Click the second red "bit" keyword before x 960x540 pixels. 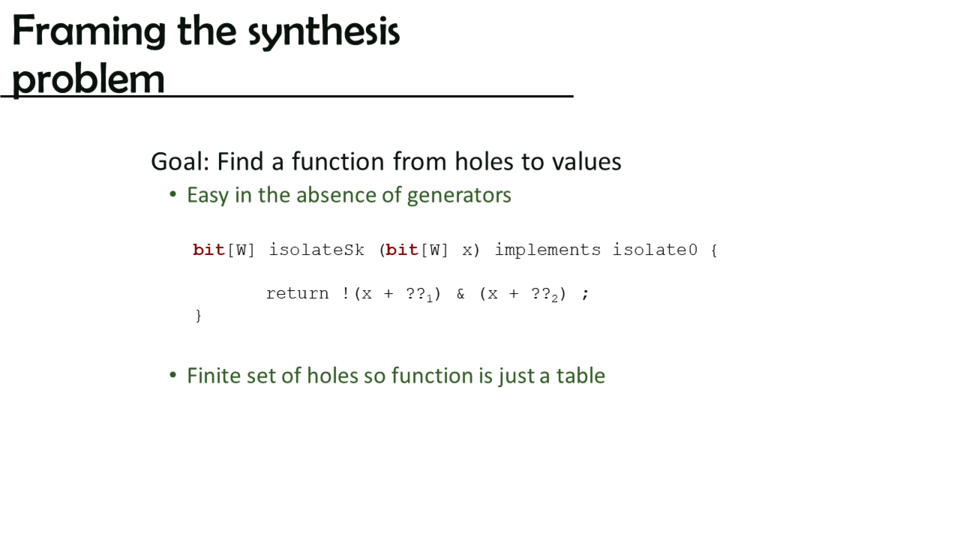(x=401, y=250)
